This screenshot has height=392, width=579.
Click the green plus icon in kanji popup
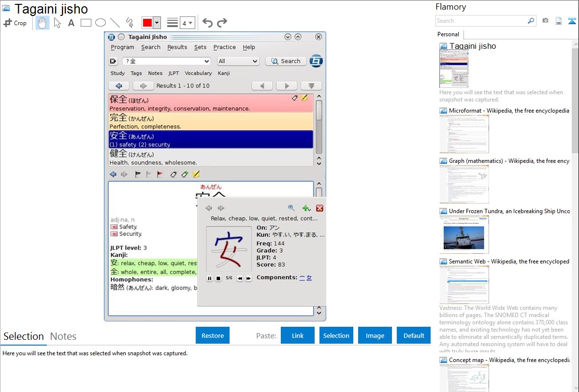(306, 208)
